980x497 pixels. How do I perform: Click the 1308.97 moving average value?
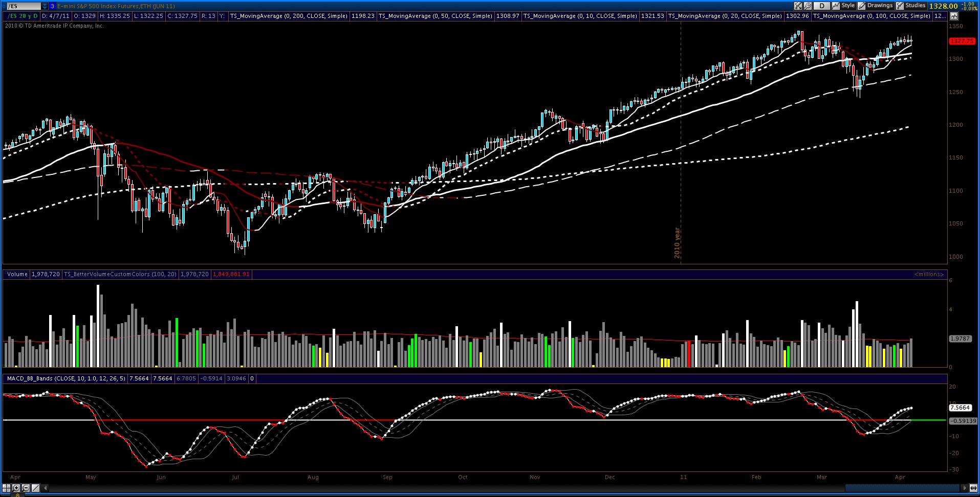pos(507,16)
